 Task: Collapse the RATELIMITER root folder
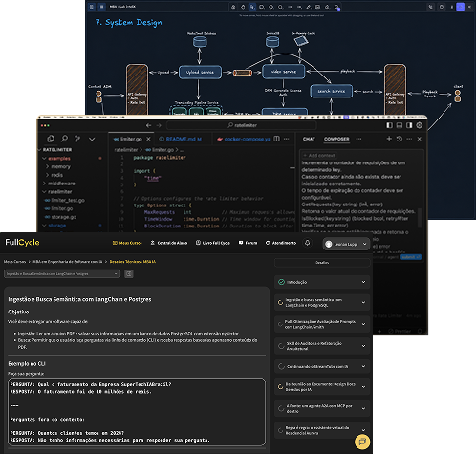54,150
